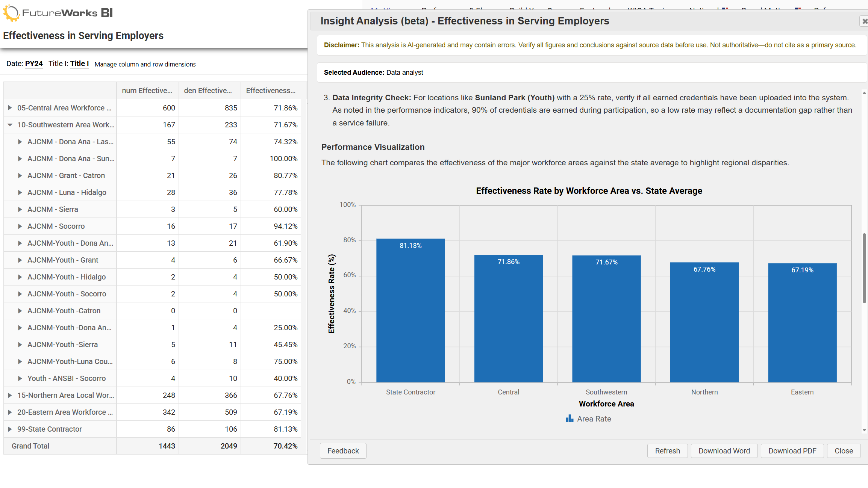Expand the AJCNM - Socorro row
The width and height of the screenshot is (868, 488).
tap(20, 226)
